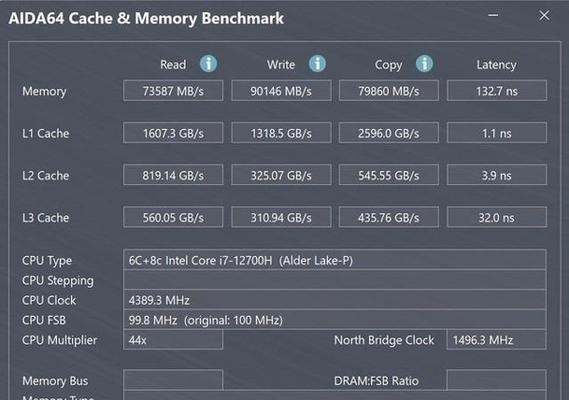Click the L1 Cache Copy 2596.0 GB/s result
The width and height of the screenshot is (569, 400).
(389, 133)
